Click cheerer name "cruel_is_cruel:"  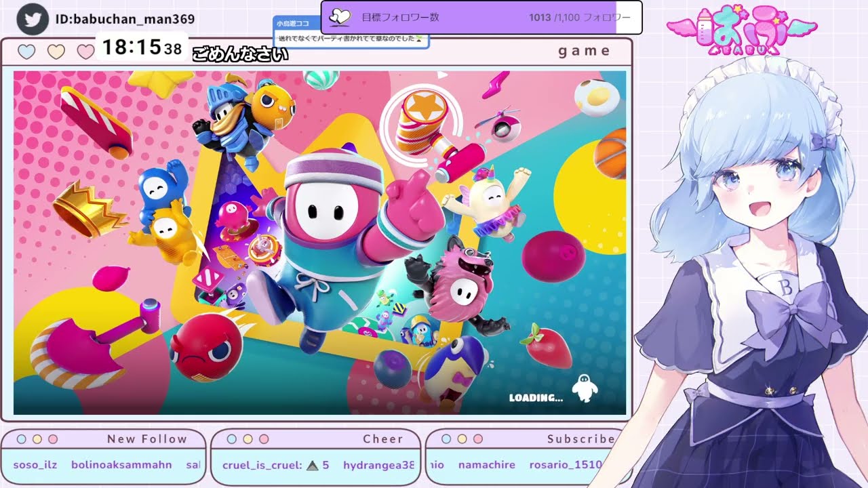click(262, 465)
